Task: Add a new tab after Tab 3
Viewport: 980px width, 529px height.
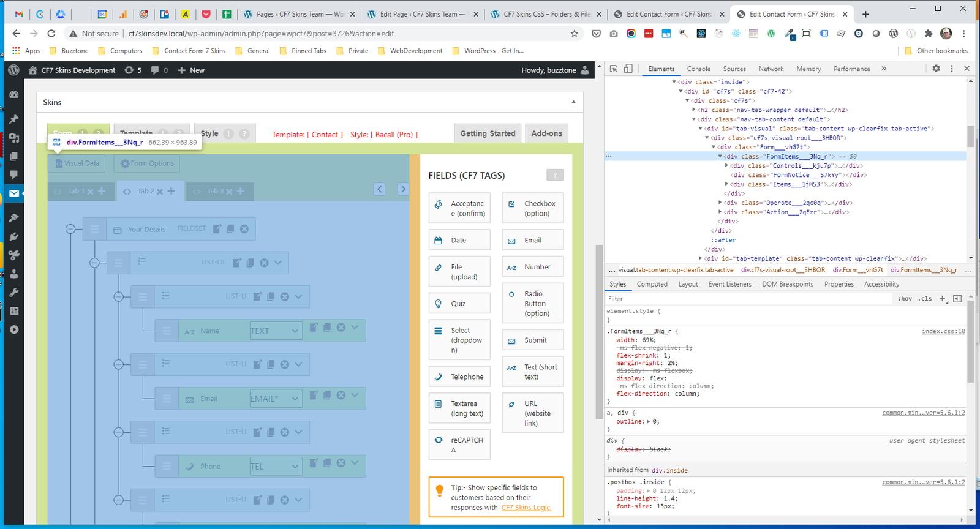Action: pyautogui.click(x=241, y=192)
